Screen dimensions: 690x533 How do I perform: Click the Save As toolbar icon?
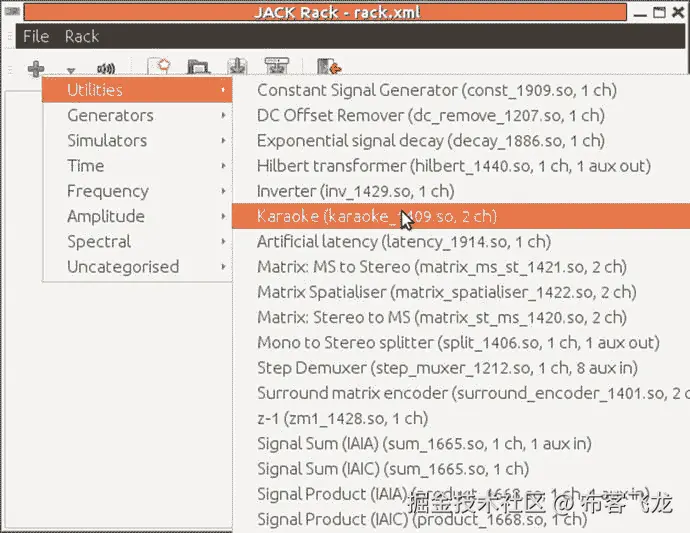pyautogui.click(x=276, y=66)
